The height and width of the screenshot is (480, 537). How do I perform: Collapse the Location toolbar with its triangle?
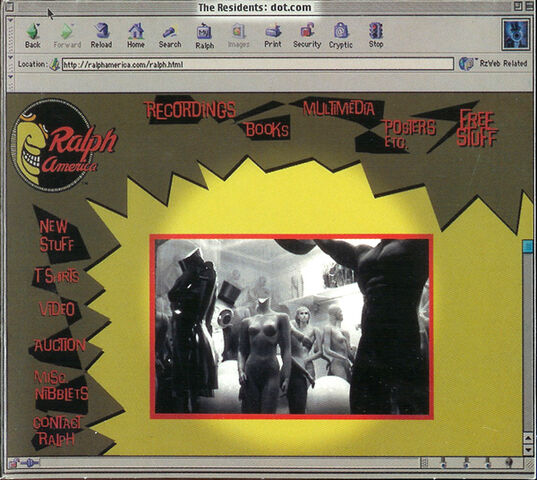[x=11, y=58]
